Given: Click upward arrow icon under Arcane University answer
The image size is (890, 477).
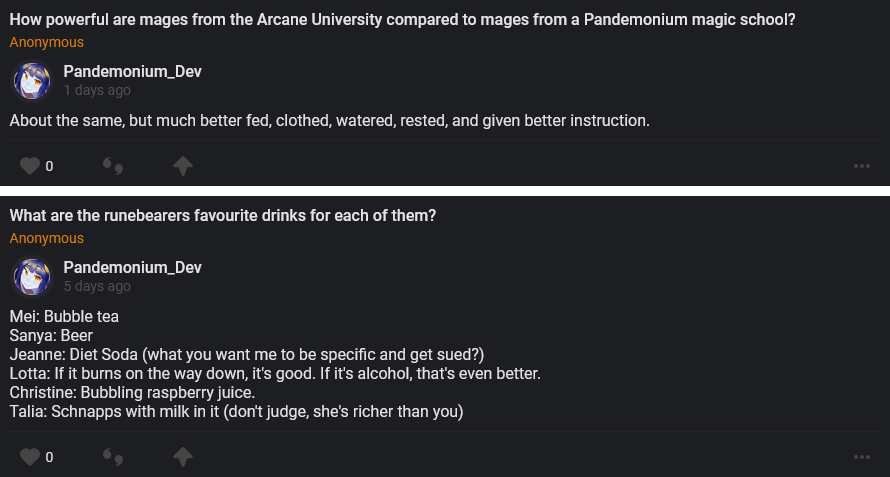Looking at the screenshot, I should [x=183, y=166].
